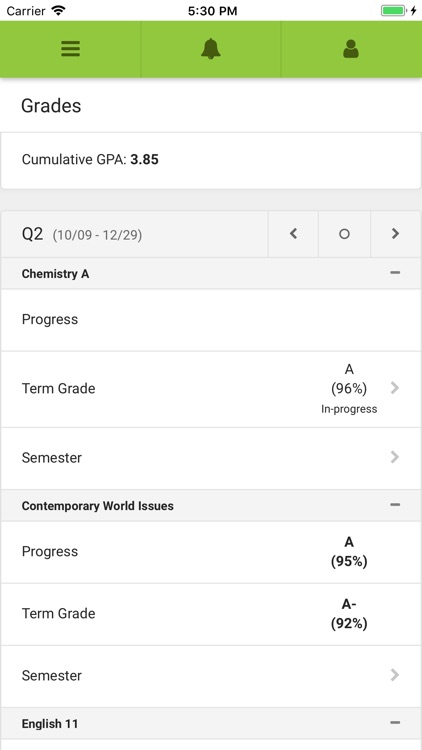
Task: Click the Q2 term label
Action: click(33, 234)
